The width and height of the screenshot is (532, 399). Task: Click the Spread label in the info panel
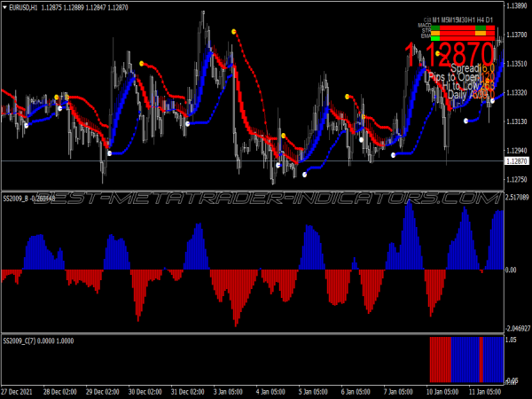coord(465,68)
